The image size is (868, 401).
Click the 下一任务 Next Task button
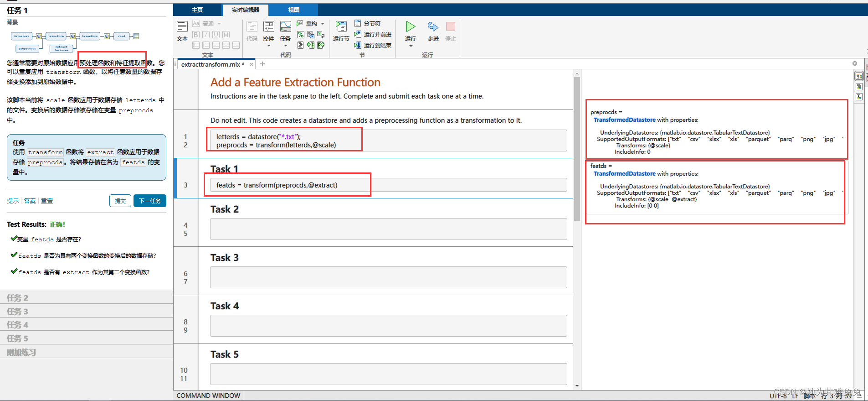click(x=150, y=201)
